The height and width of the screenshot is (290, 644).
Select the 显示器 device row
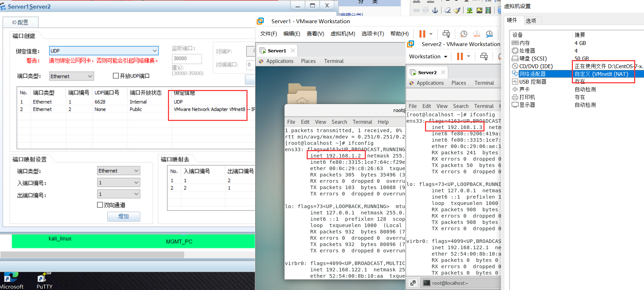tap(577, 105)
